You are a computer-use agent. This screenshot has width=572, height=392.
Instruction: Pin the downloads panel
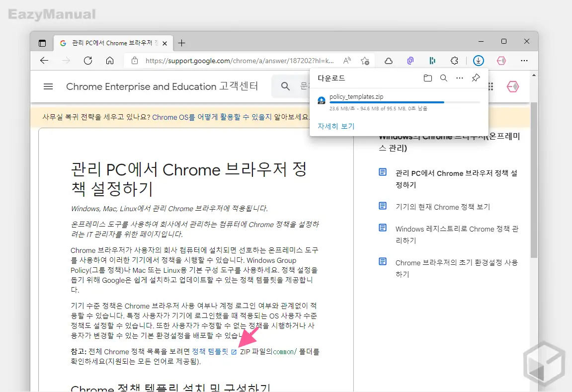pos(476,78)
